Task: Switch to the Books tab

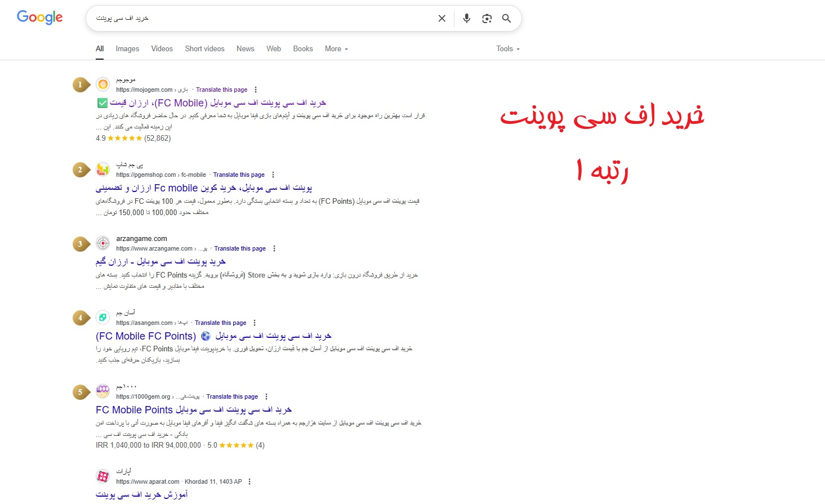Action: point(303,49)
